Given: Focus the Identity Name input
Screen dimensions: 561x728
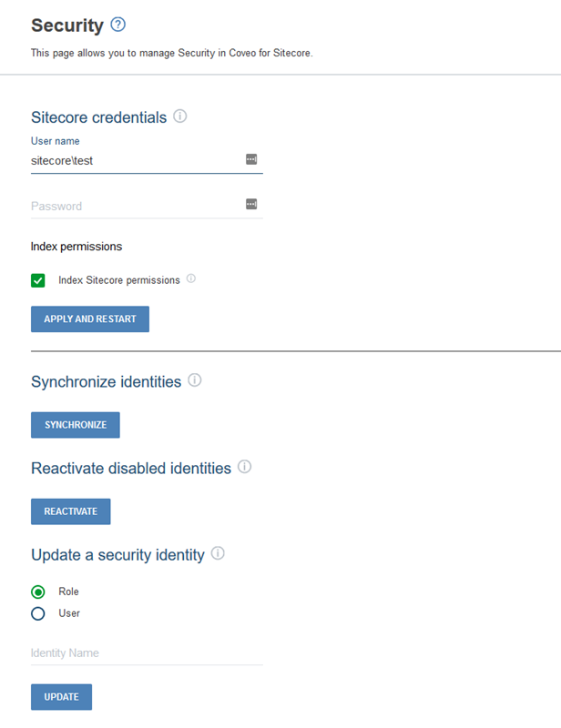Looking at the screenshot, I should (137, 652).
